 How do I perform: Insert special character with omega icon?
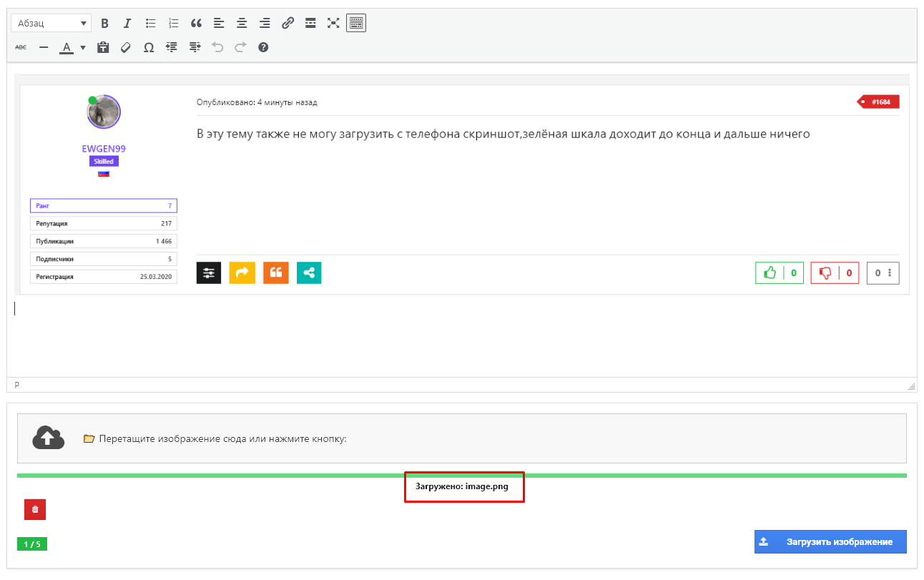(x=149, y=47)
